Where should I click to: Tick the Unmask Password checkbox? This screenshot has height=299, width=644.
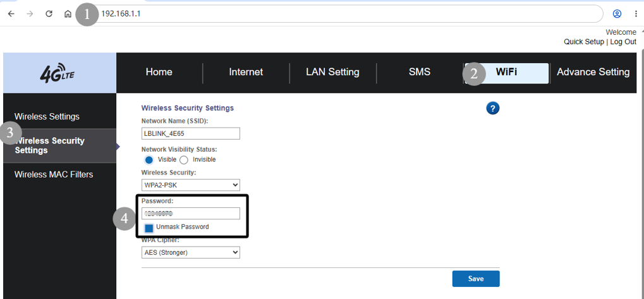click(x=149, y=228)
